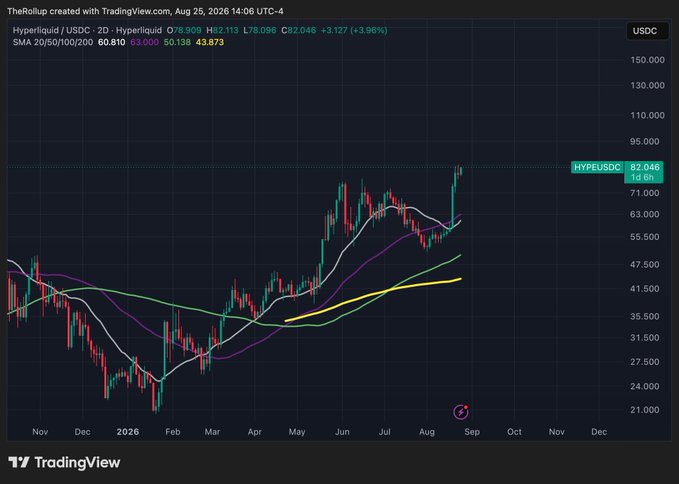Click the 47.500 price axis label
679x484 pixels.
(645, 265)
